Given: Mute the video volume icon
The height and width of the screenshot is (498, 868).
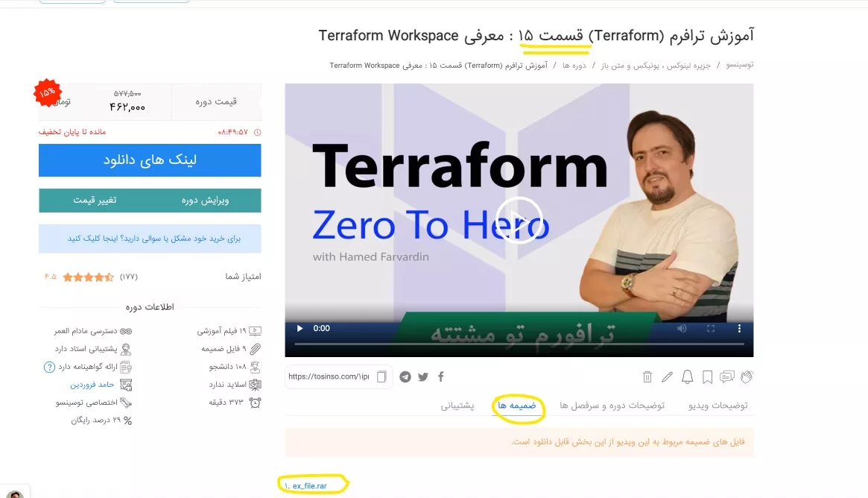Looking at the screenshot, I should (x=682, y=329).
